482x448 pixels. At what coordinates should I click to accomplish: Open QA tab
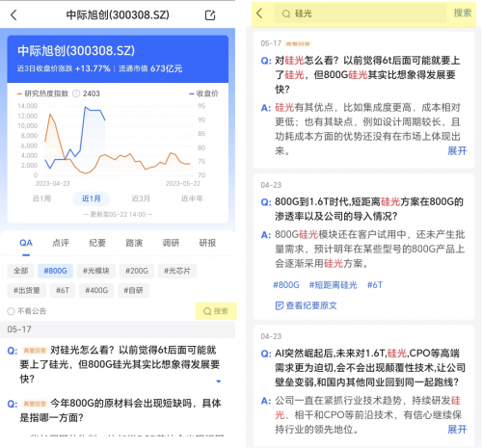click(26, 243)
